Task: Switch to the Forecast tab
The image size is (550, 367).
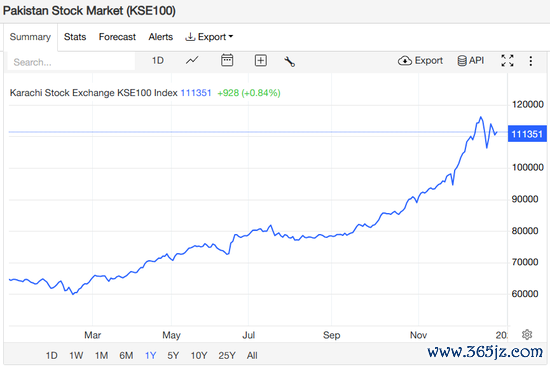Action: tap(117, 37)
